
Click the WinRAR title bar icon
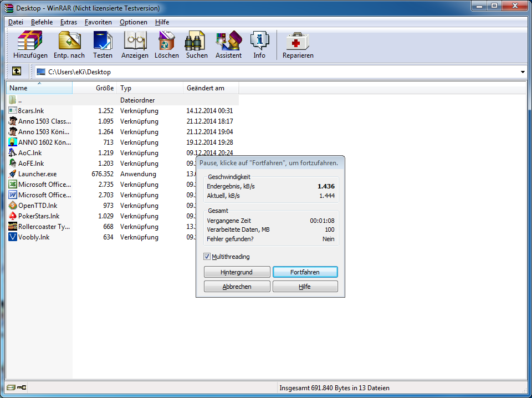pyautogui.click(x=9, y=8)
